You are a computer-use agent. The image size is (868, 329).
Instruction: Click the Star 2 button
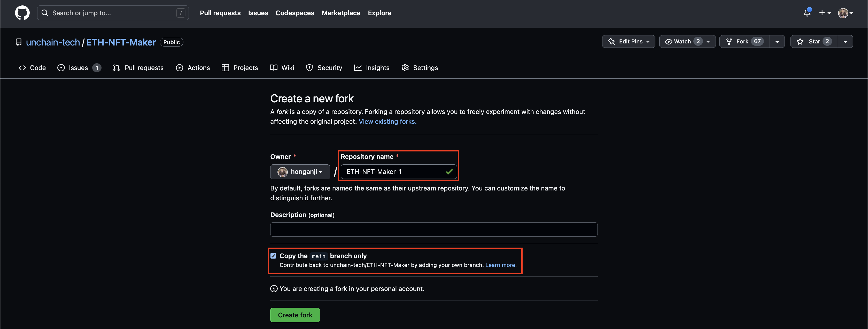point(814,41)
